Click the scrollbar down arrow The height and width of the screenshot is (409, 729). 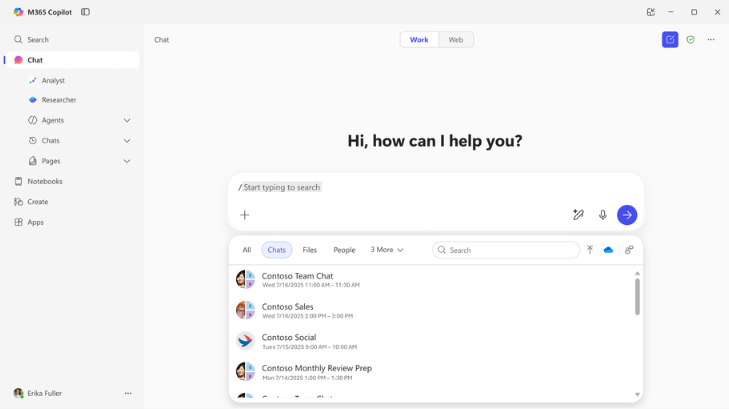click(637, 395)
